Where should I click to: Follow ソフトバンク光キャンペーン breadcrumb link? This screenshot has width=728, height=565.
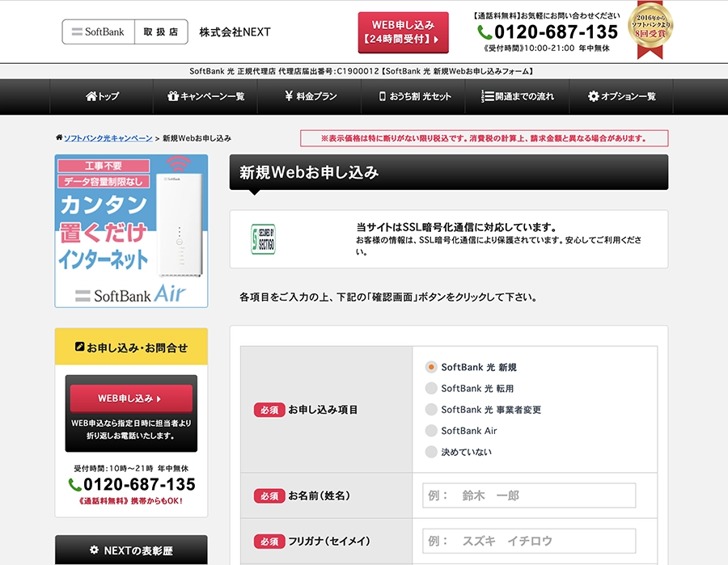pyautogui.click(x=108, y=138)
